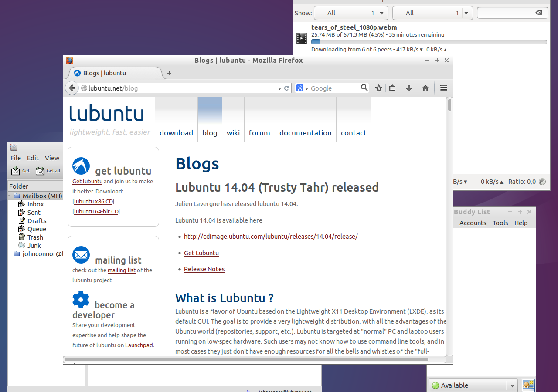The image size is (558, 392).
Task: Open Help menu in Buddy List
Action: (521, 223)
